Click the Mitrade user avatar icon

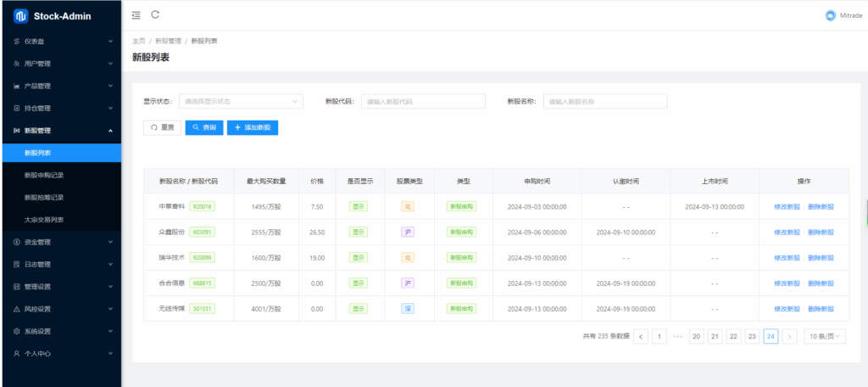click(x=830, y=15)
